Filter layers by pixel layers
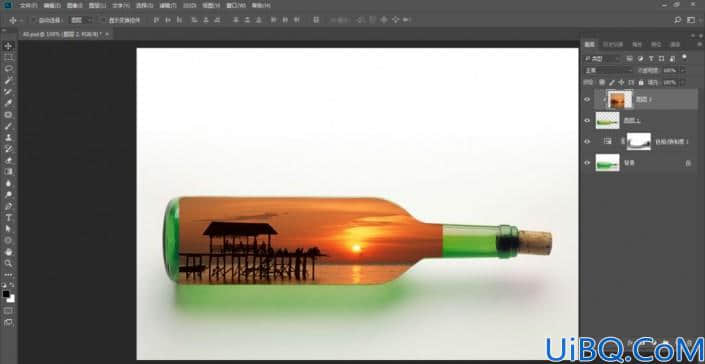The width and height of the screenshot is (705, 364). click(x=629, y=59)
